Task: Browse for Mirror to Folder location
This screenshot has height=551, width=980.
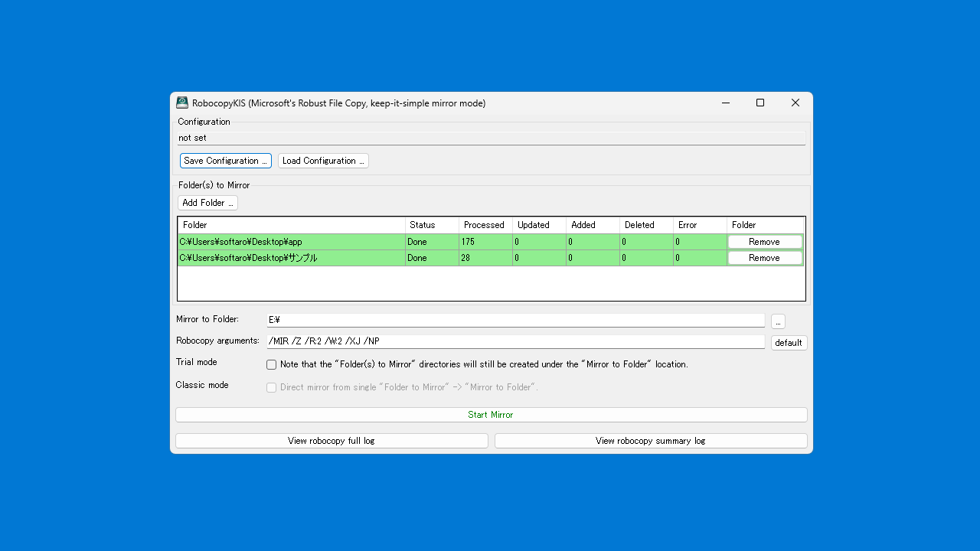Action: [778, 321]
